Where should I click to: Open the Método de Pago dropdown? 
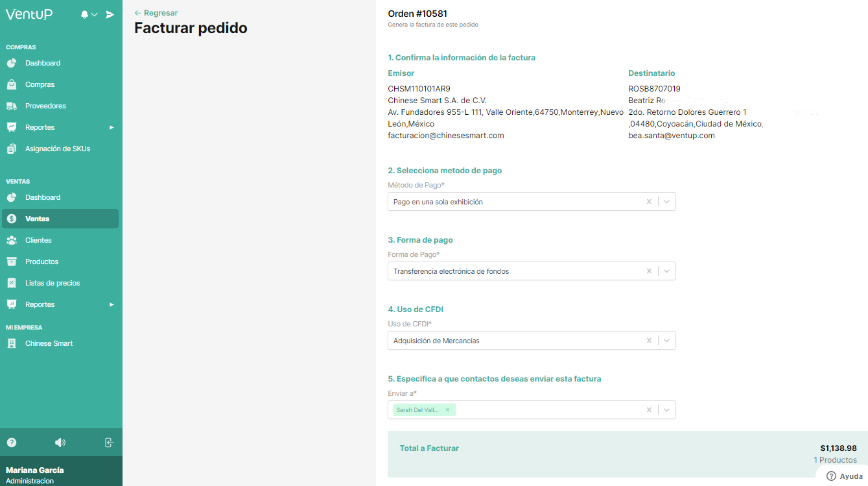coord(667,202)
